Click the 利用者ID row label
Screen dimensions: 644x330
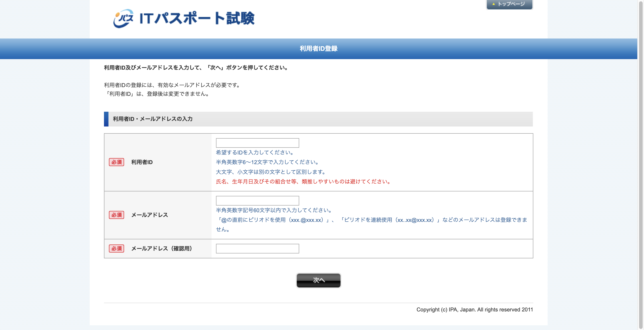(142, 162)
